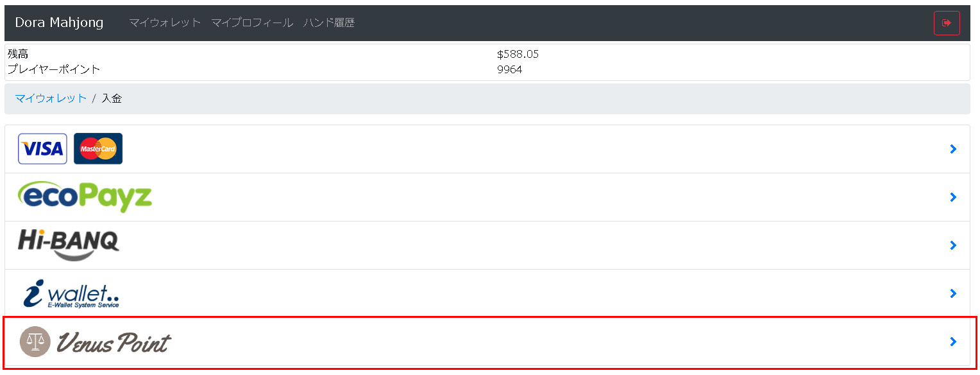Image resolution: width=980 pixels, height=375 pixels.
Task: Select the MasterCard logo
Action: coord(98,149)
